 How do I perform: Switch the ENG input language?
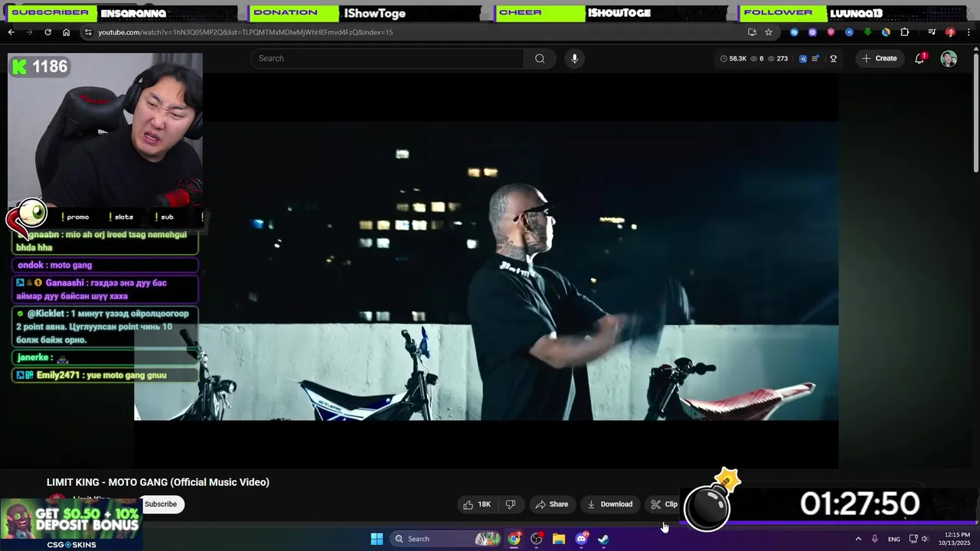coord(894,540)
